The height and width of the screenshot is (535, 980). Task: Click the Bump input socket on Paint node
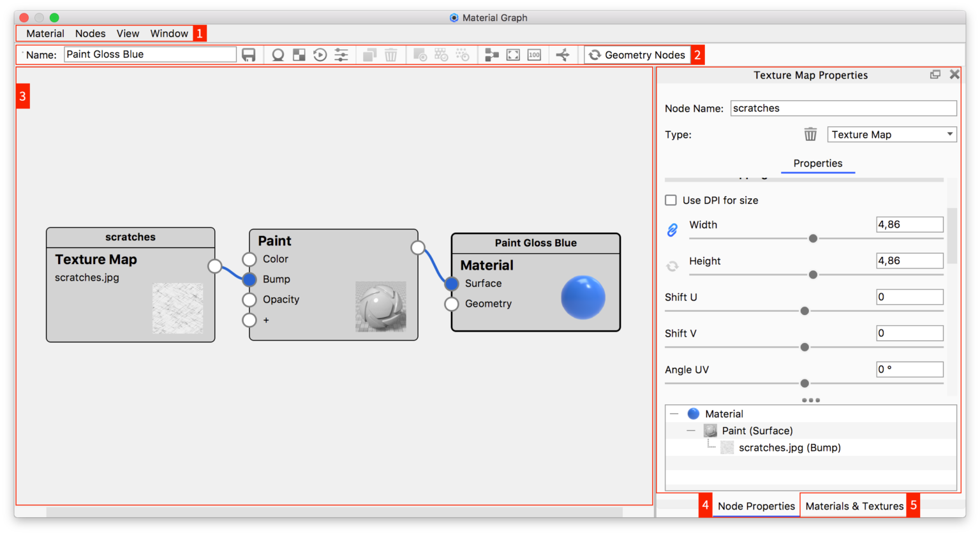coord(249,279)
